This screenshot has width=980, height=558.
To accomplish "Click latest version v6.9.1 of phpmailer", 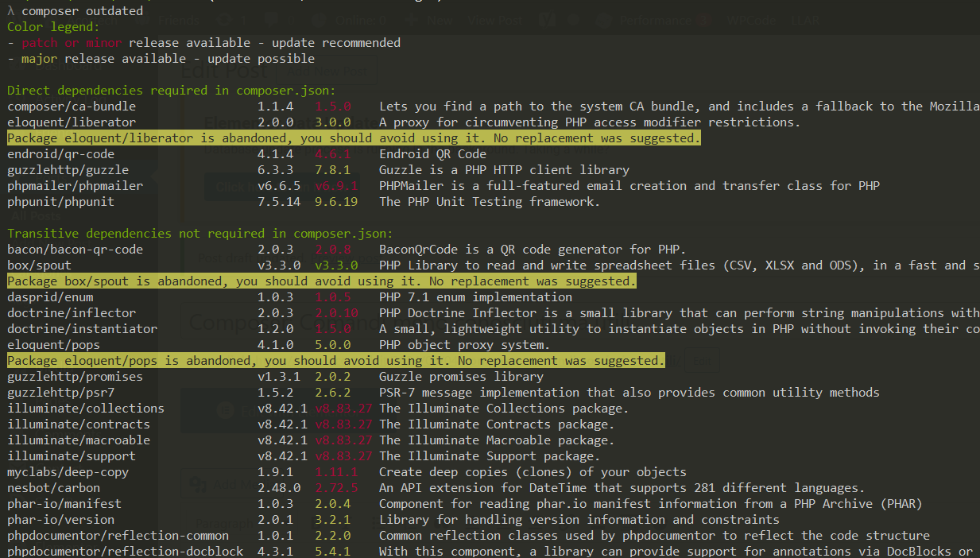I will [x=336, y=186].
